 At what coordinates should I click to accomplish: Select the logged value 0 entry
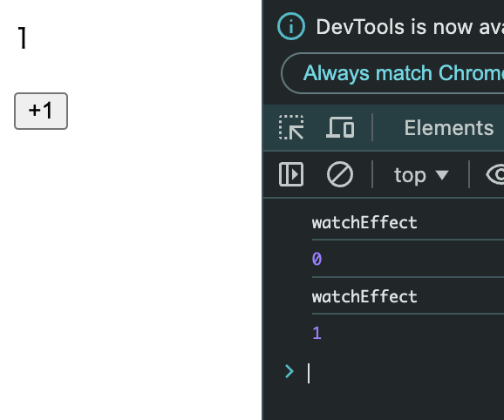click(x=317, y=259)
